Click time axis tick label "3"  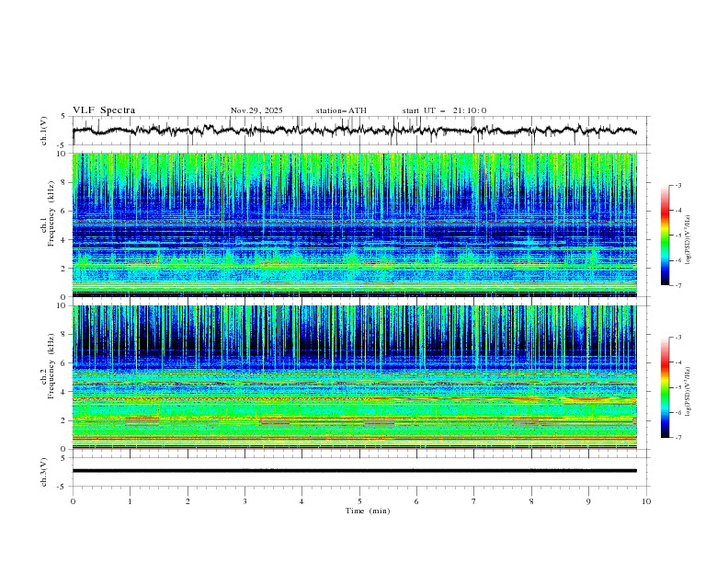245,501
